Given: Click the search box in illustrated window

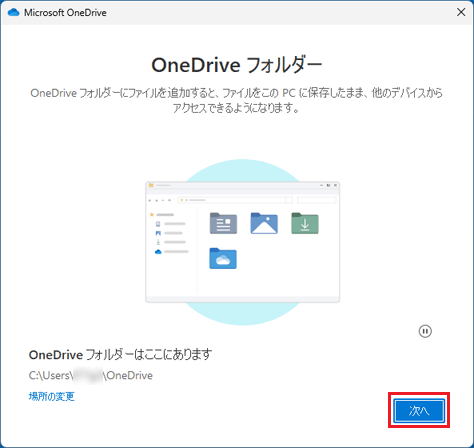Looking at the screenshot, I should pyautogui.click(x=317, y=200).
